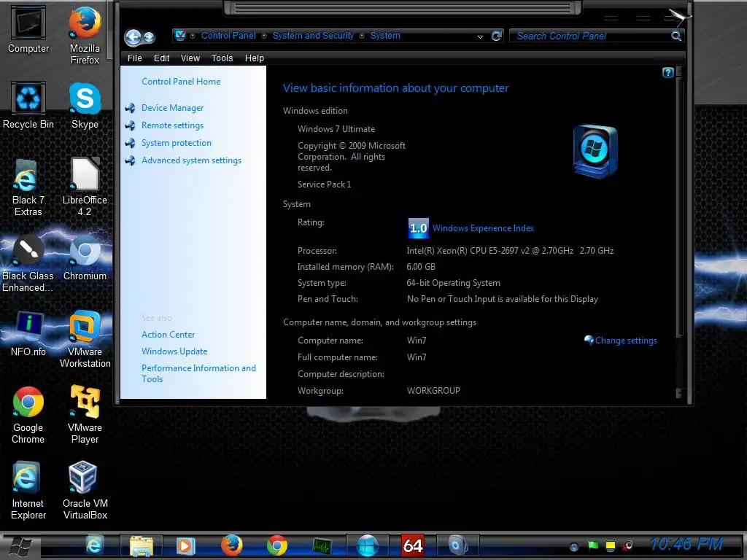Open the green graph monitor taskbar icon

[x=322, y=545]
